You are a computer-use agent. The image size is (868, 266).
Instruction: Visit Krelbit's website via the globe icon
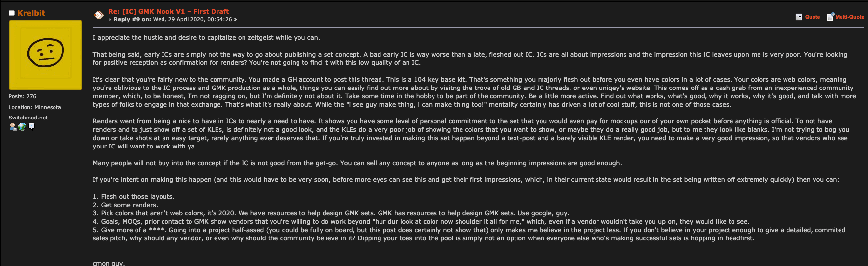(22, 127)
